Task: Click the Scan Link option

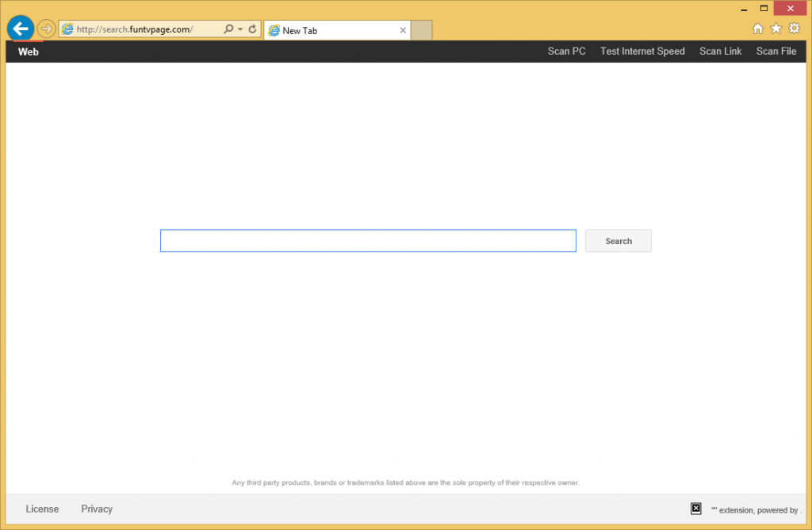Action: 720,51
